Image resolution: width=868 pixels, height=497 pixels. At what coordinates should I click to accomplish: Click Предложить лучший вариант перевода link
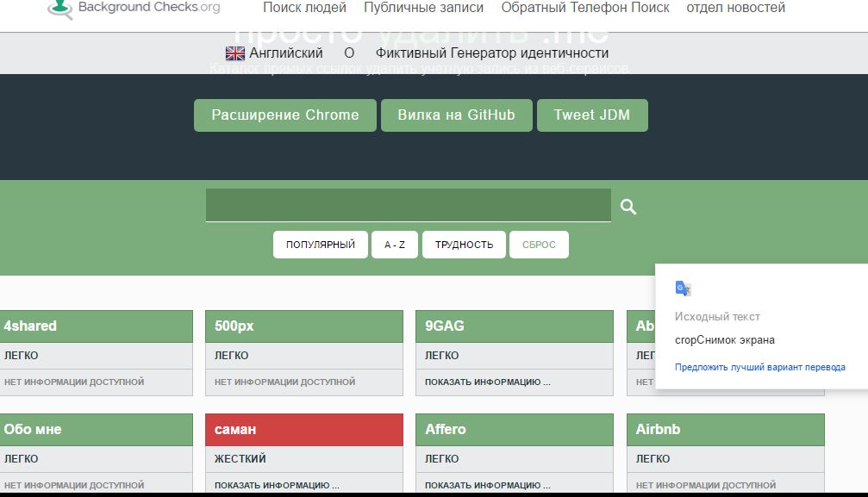759,367
